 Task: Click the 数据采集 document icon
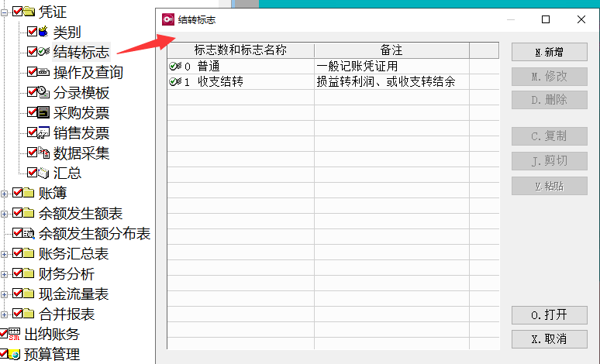point(43,153)
